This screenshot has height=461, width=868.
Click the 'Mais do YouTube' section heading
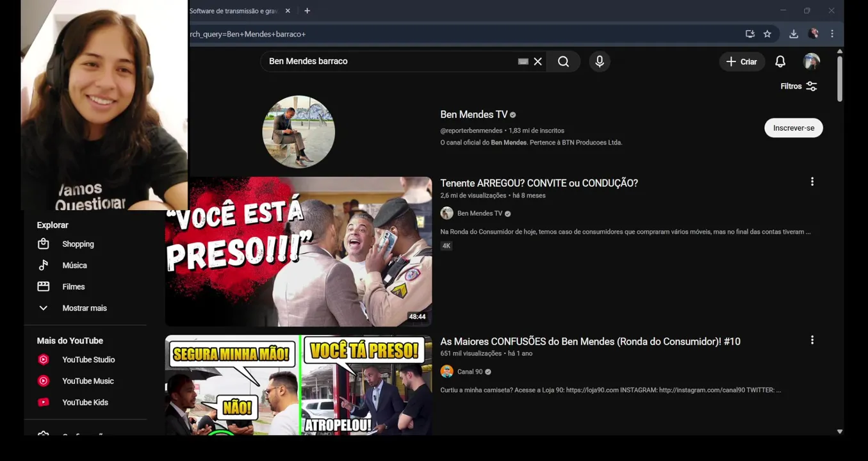click(70, 341)
